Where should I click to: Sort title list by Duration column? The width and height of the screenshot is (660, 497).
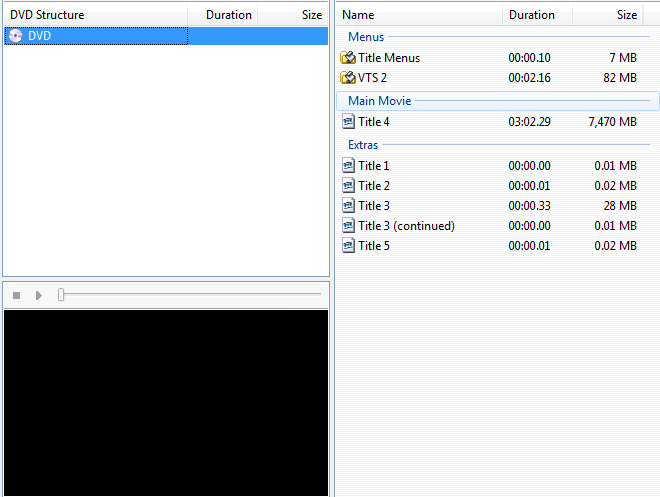[537, 15]
